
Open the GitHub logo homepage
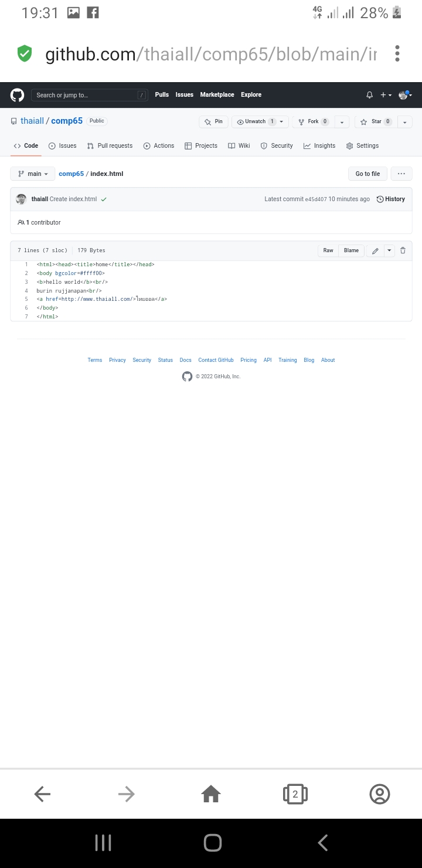[x=18, y=95]
